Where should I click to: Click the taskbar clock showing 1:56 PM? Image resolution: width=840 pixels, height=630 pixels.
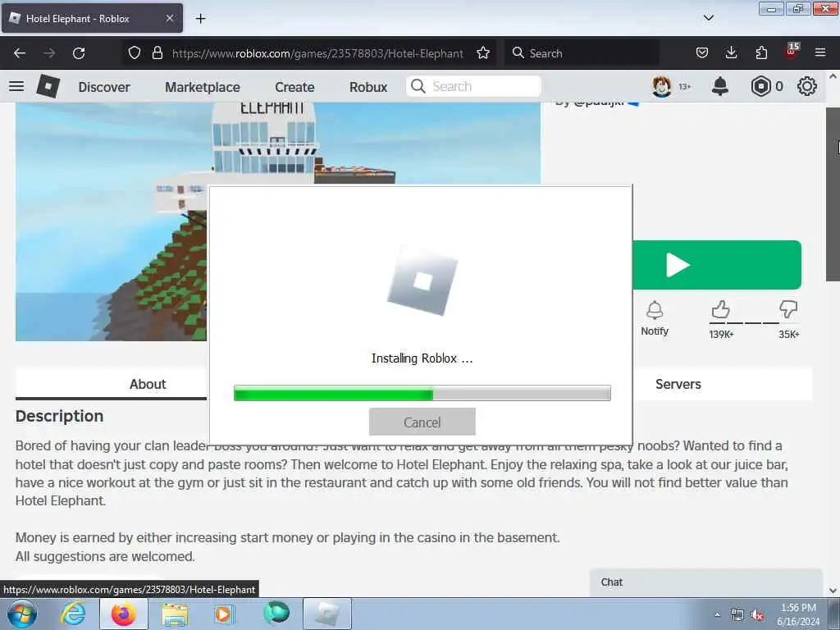798,608
